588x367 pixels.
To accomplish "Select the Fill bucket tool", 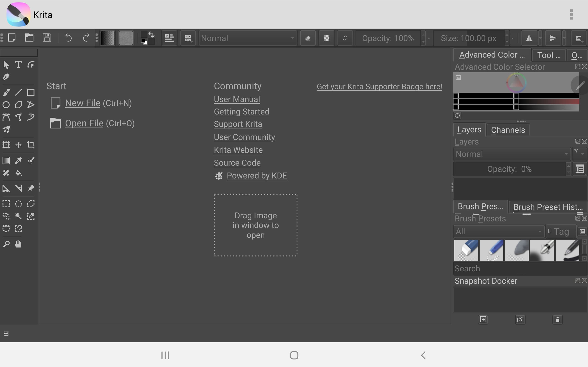I will 18,173.
